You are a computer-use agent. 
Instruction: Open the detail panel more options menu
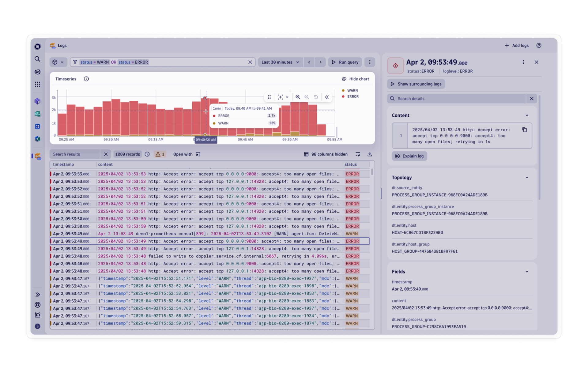tap(523, 62)
